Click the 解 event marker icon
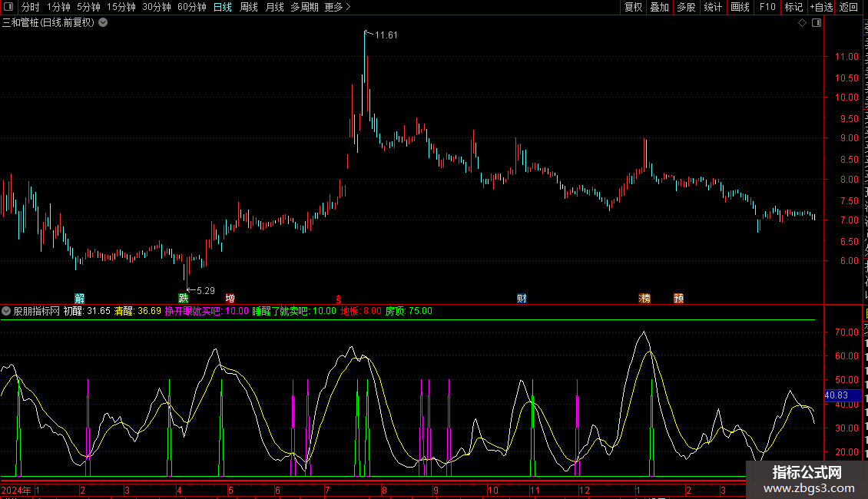The height and width of the screenshot is (499, 868). pyautogui.click(x=79, y=298)
